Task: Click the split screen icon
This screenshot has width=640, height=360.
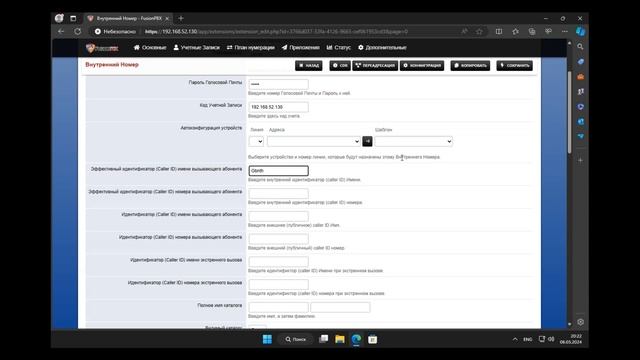Action: tap(499, 31)
